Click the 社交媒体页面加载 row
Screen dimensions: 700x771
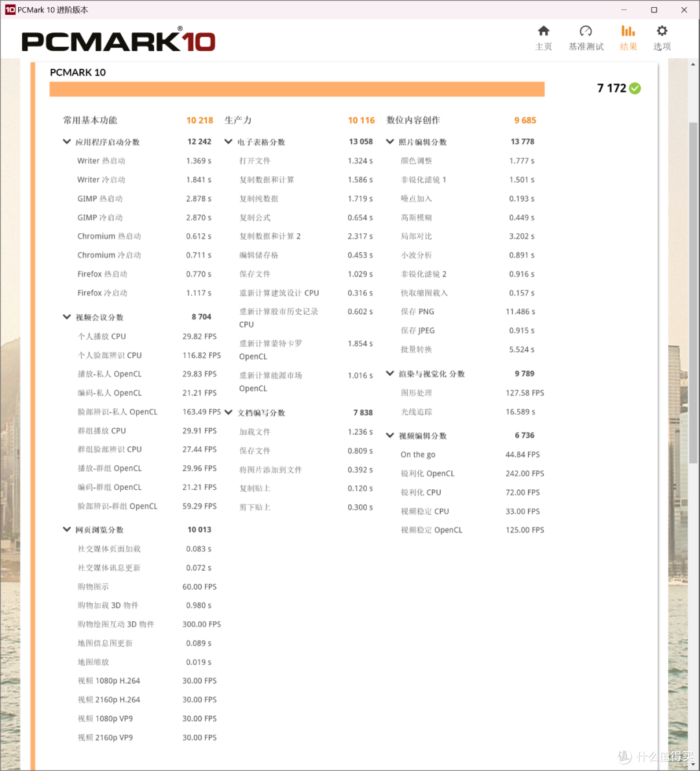(x=144, y=549)
